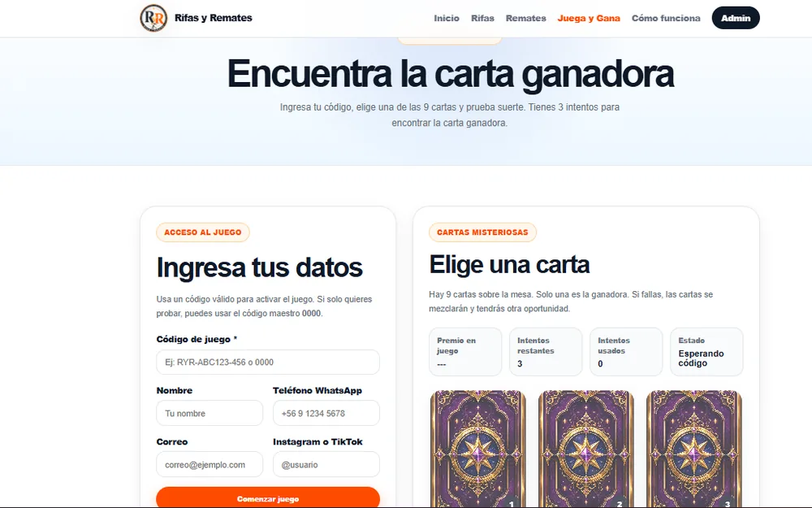The height and width of the screenshot is (508, 812).
Task: Open the Remates nav item
Action: tap(525, 18)
